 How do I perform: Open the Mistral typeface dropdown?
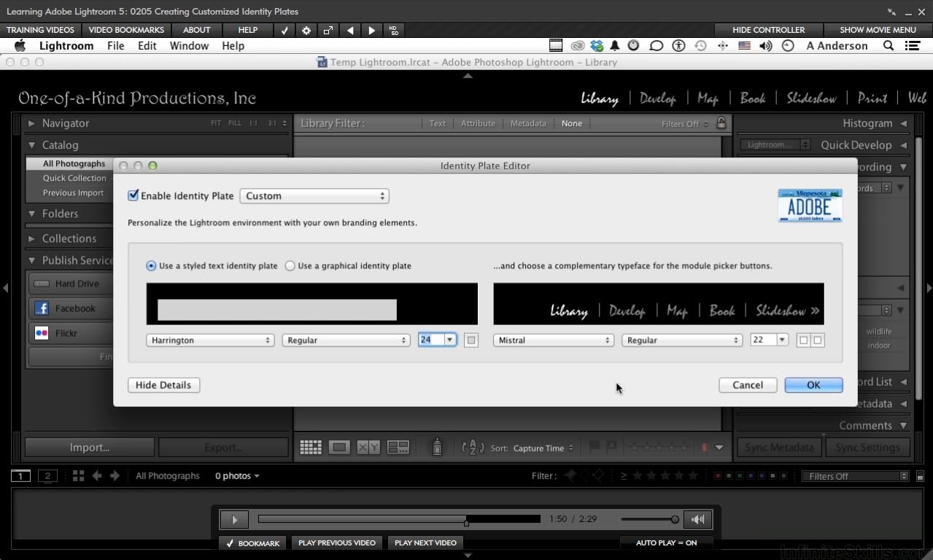pos(554,340)
